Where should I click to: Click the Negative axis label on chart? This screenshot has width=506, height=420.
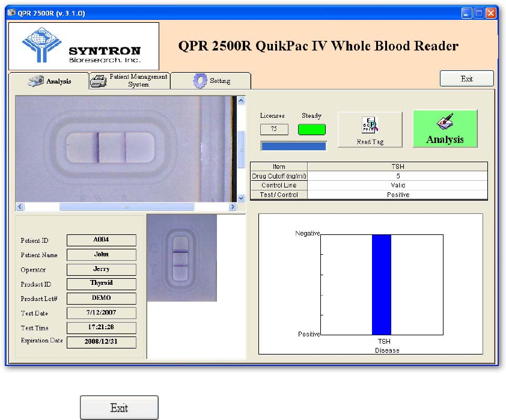pos(307,233)
